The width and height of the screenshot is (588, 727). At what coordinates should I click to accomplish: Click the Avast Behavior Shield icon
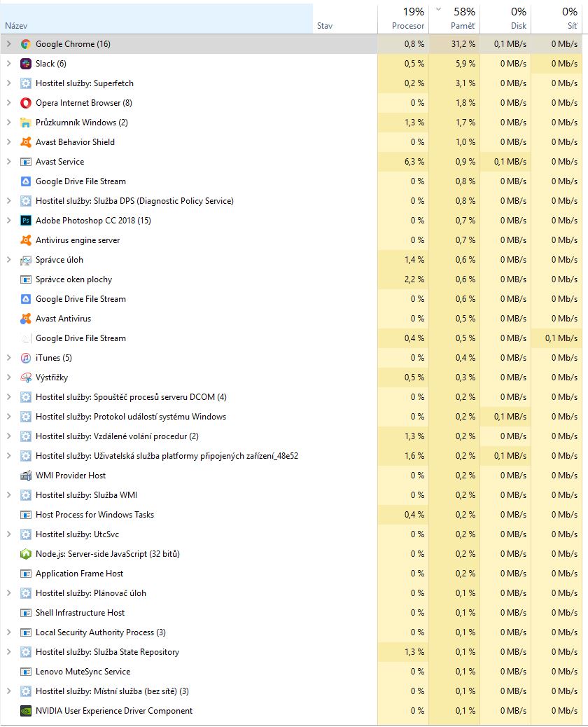point(26,142)
